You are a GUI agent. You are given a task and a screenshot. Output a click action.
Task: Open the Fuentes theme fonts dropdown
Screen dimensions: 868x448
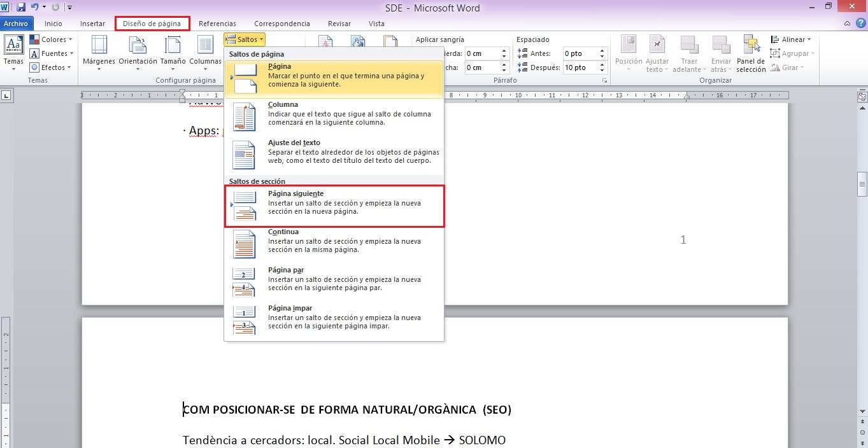(51, 53)
